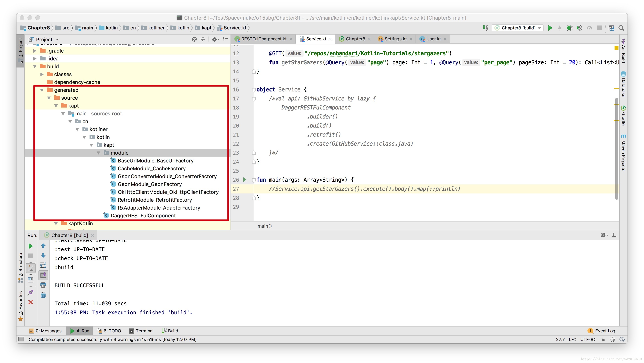Click the kotliner breadcrumb in navigation bar

click(x=153, y=28)
